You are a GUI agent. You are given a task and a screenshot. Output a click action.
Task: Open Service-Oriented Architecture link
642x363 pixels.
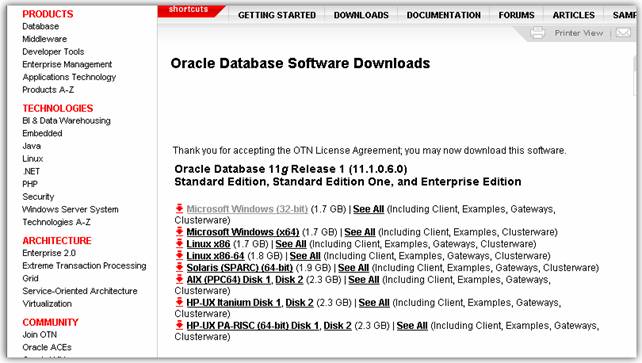(80, 291)
